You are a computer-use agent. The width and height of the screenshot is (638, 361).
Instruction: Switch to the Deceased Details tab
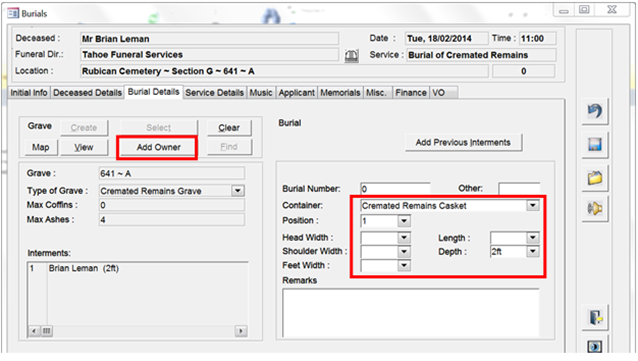coord(87,93)
